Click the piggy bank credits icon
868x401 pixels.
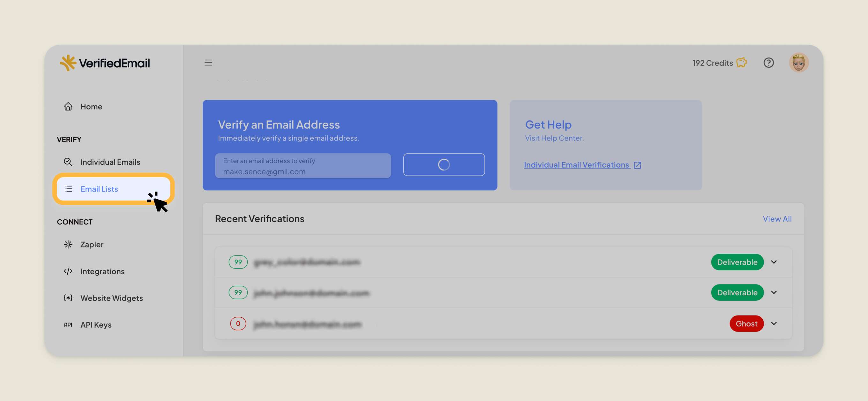tap(741, 62)
